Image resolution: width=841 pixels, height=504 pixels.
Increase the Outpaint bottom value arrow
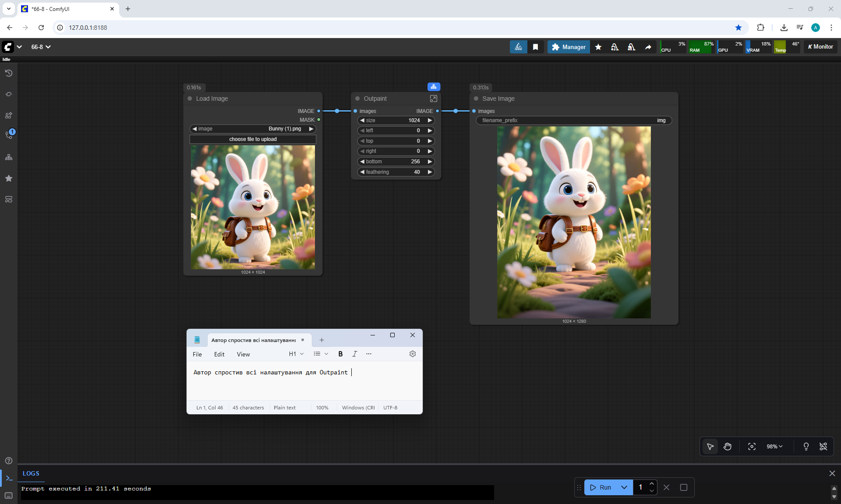coord(430,162)
